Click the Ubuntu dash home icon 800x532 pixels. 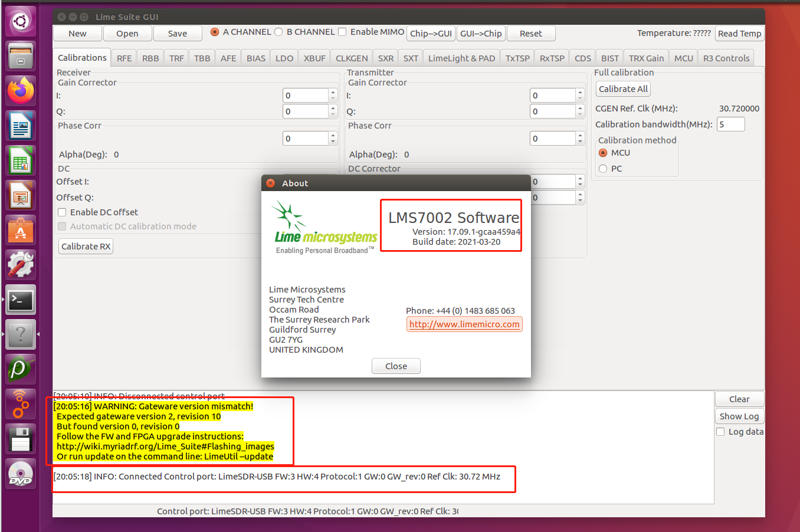coord(21,22)
